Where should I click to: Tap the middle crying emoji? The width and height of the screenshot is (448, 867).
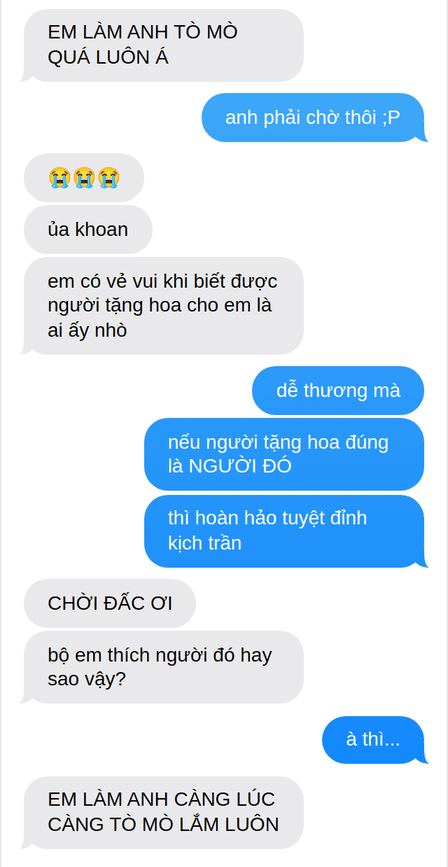(84, 178)
